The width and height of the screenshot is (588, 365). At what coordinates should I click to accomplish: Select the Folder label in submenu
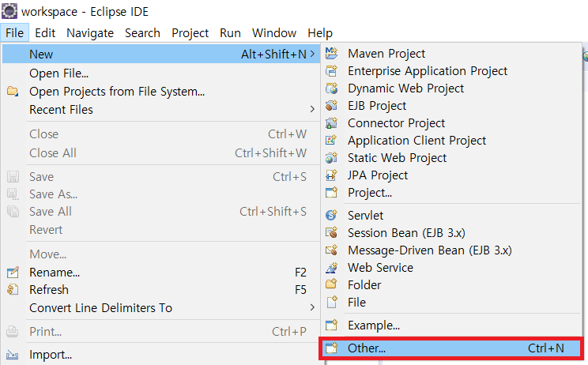point(364,285)
